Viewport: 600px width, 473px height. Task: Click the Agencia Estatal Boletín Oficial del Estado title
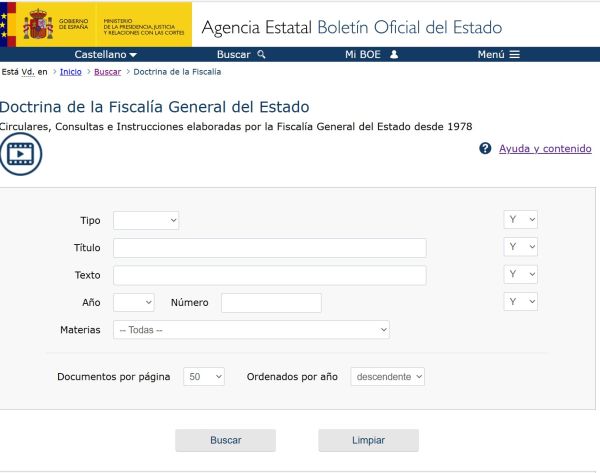[x=352, y=27]
